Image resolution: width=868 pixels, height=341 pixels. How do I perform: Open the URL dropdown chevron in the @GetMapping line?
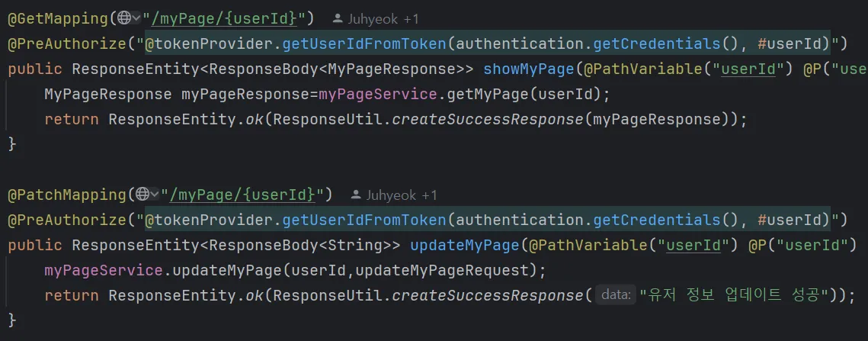pyautogui.click(x=136, y=19)
